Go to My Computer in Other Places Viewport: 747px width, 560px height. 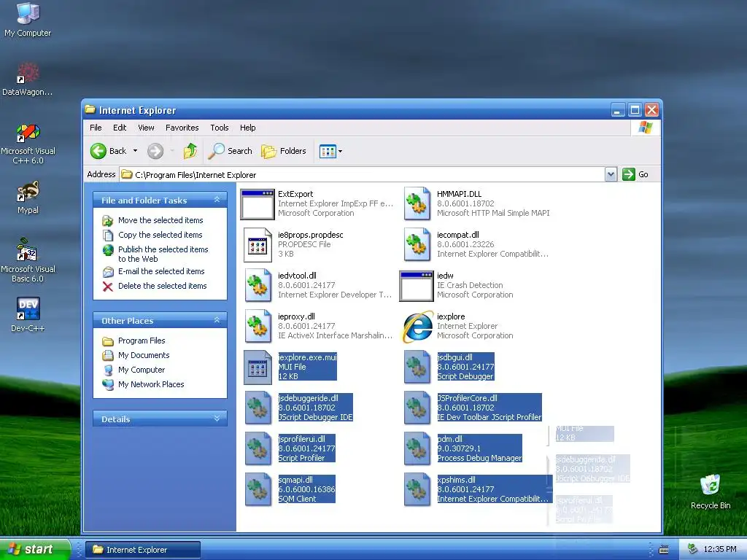point(142,370)
